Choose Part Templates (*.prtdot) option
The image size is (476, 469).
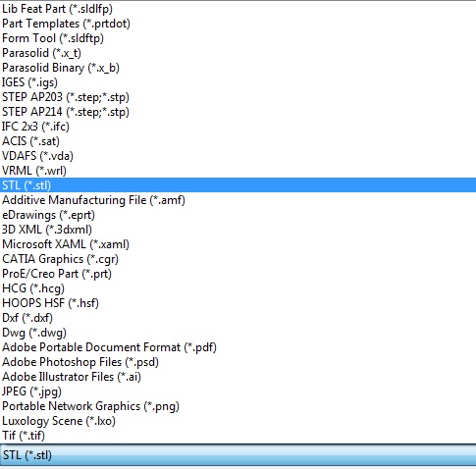tap(238, 24)
